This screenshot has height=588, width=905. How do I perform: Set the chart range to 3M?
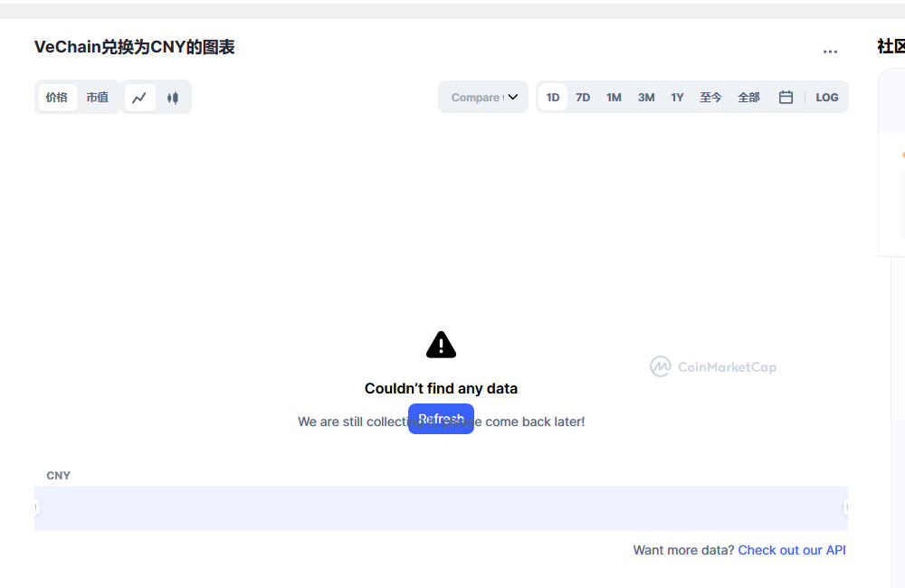[x=646, y=97]
